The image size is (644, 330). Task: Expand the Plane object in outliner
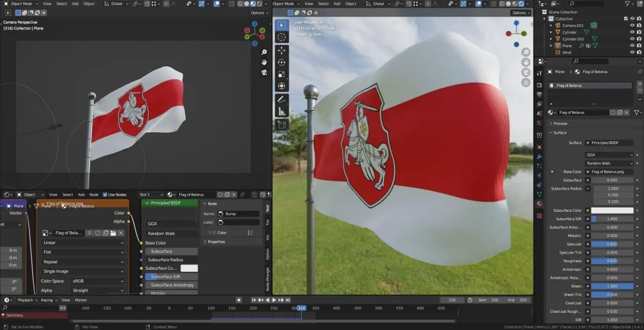[551, 46]
